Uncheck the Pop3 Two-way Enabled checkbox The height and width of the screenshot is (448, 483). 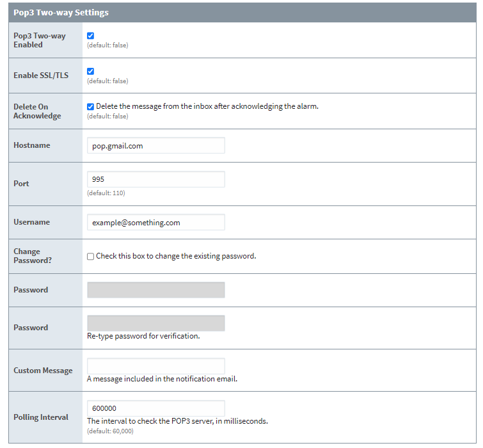pyautogui.click(x=91, y=36)
